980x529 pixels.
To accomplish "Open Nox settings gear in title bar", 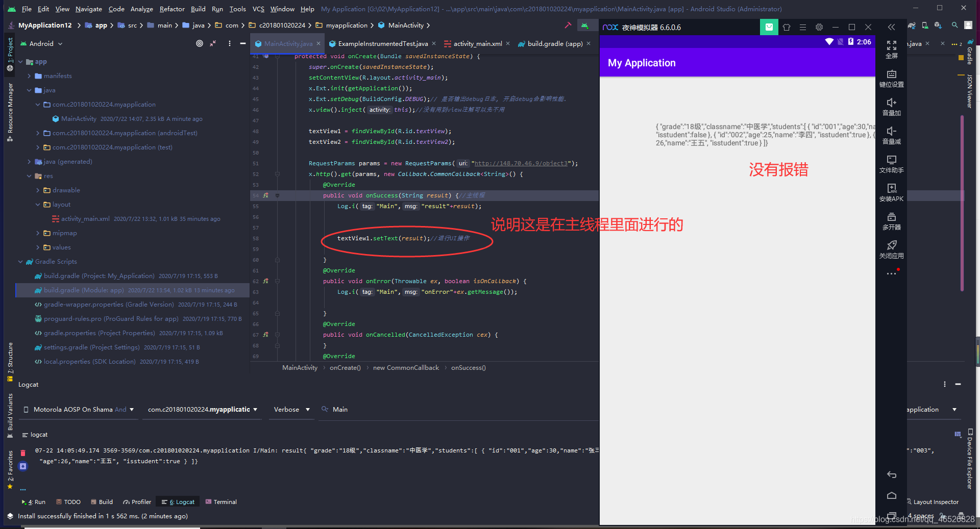I will click(x=819, y=27).
